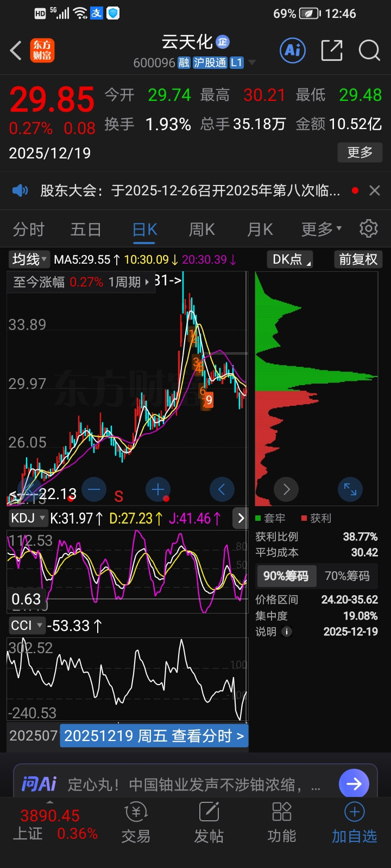This screenshot has height=868, width=391.
Task: Switch to 周K tab
Action: pyautogui.click(x=202, y=229)
